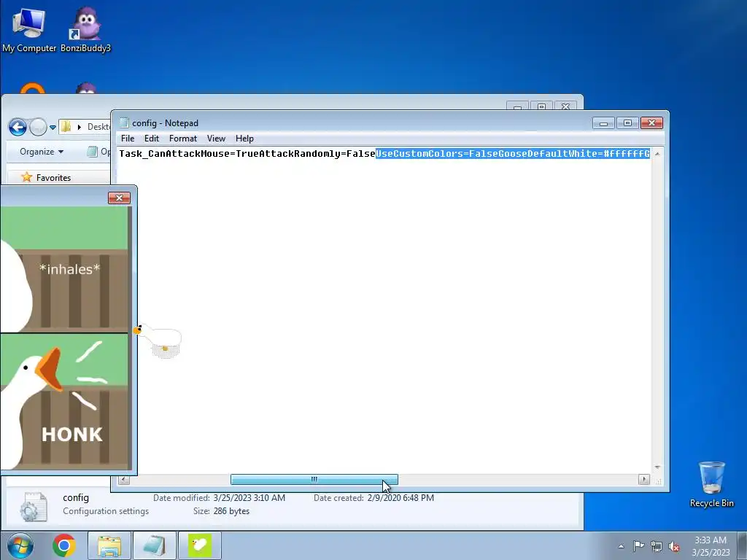Click horizontal scrollbar right arrow
The width and height of the screenshot is (747, 560).
644,480
